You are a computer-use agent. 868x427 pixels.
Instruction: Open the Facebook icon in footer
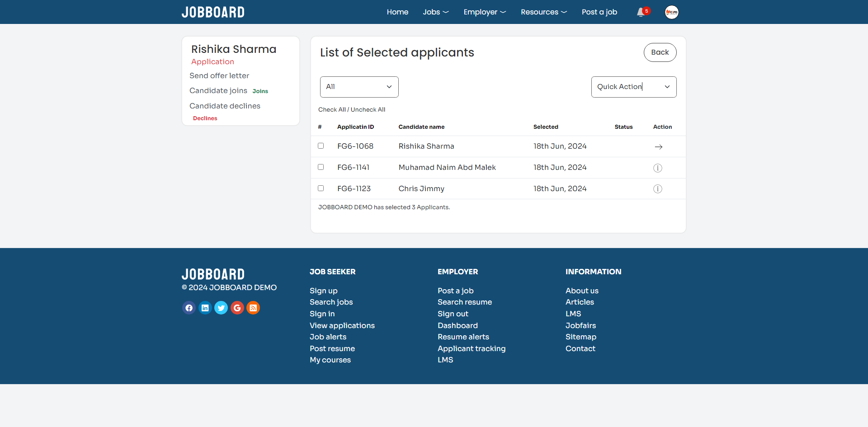[x=189, y=308]
